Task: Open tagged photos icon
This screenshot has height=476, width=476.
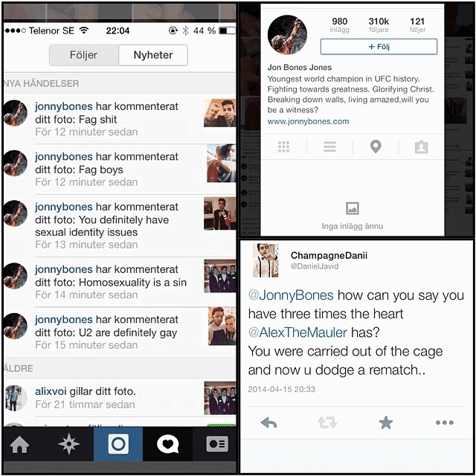Action: click(422, 147)
